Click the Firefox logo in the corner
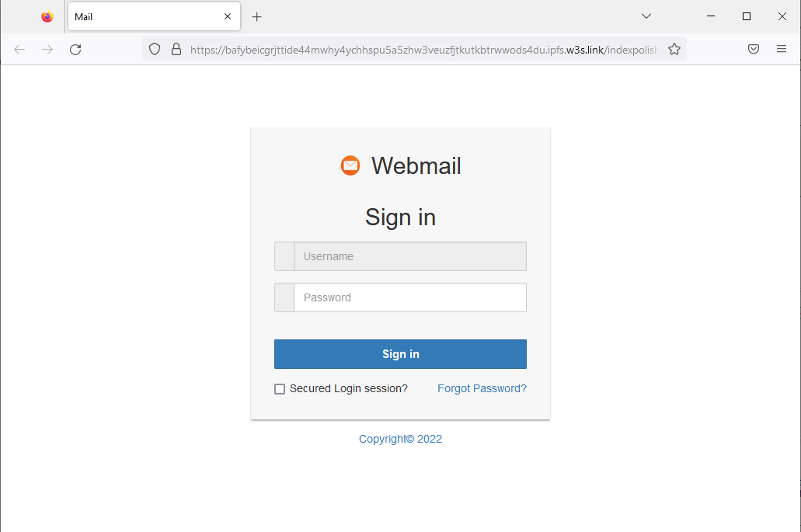This screenshot has height=532, width=801. click(47, 16)
